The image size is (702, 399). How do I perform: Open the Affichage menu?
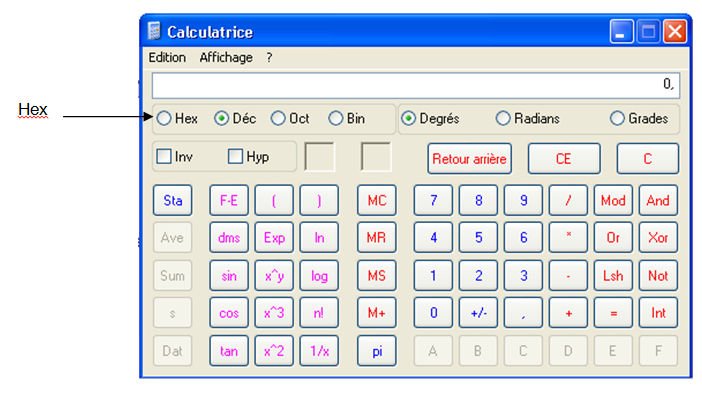(226, 57)
